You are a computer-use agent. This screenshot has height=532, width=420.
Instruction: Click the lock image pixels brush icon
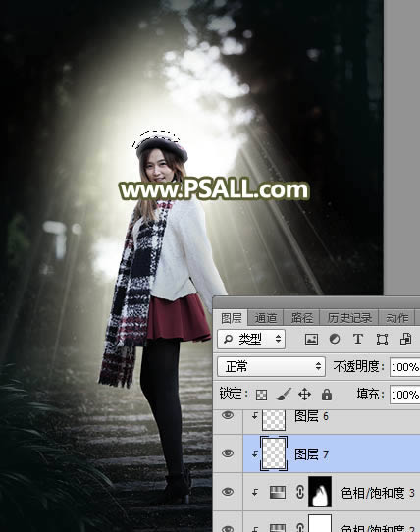(283, 395)
